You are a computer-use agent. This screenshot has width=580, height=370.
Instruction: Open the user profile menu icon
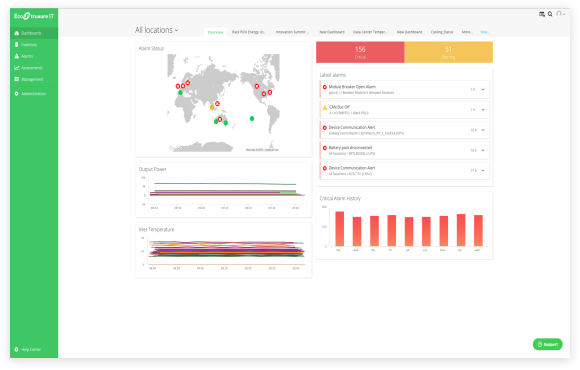tap(560, 14)
